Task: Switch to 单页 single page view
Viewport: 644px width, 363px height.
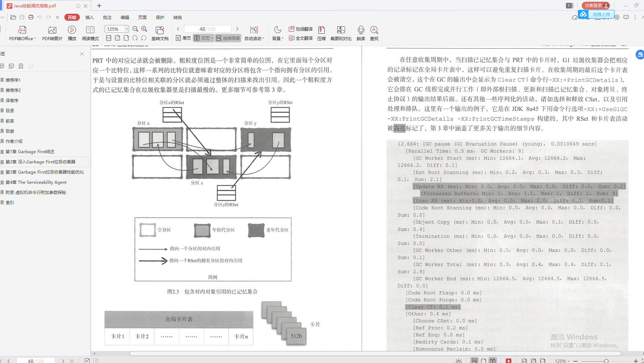Action: point(183,38)
